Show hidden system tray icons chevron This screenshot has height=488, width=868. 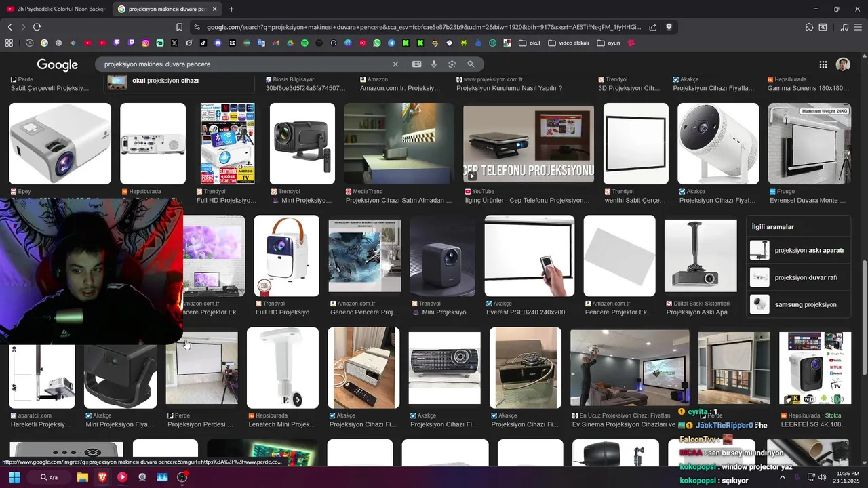tap(783, 476)
